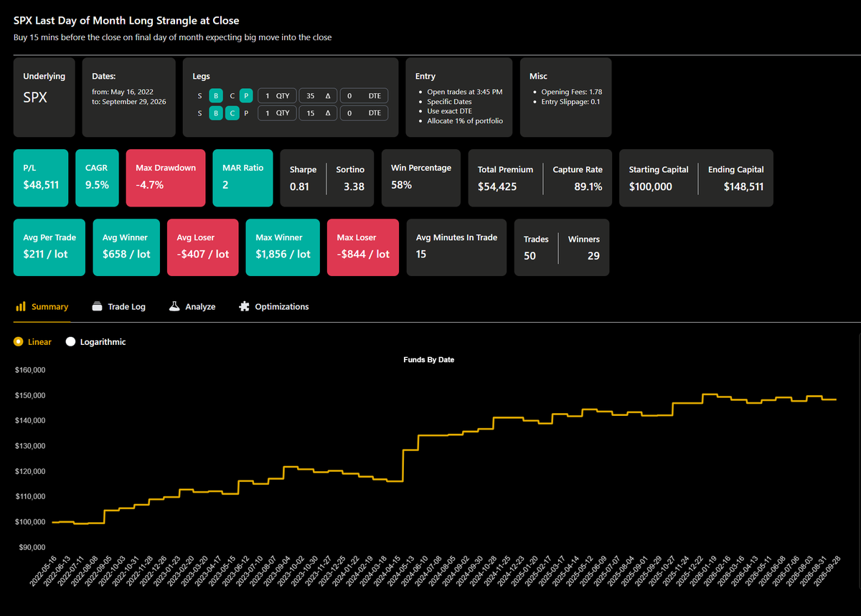
Task: Click the Starting Capital value $100,000
Action: click(651, 186)
